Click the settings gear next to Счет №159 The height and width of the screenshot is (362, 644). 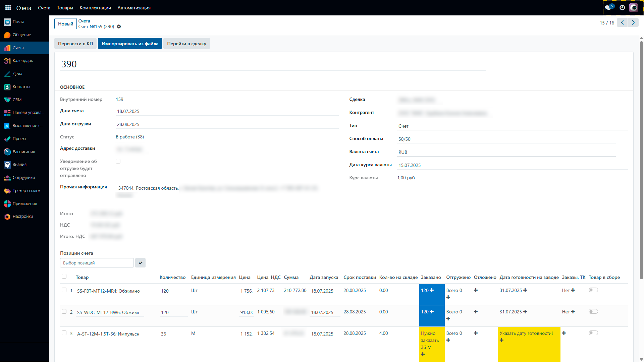119,26
